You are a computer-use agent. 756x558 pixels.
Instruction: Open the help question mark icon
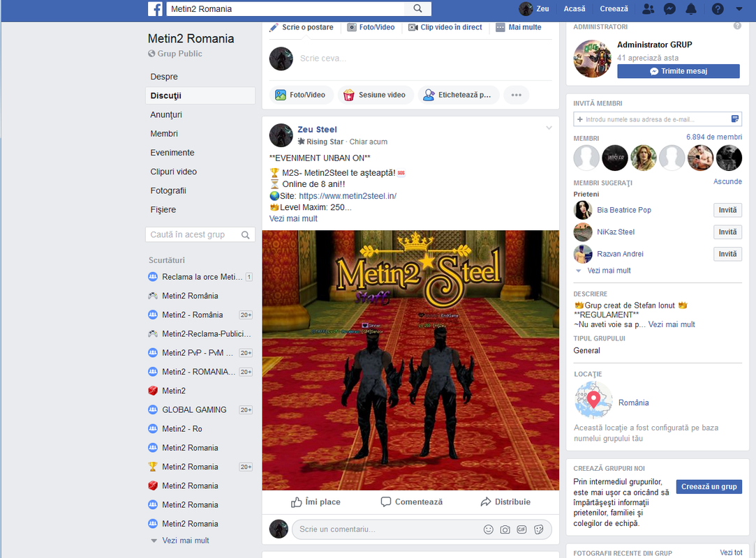coord(718,8)
